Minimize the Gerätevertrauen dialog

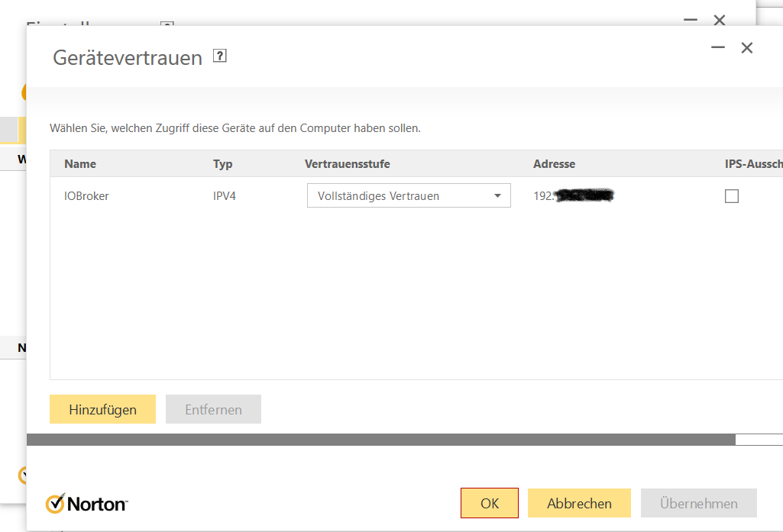point(718,47)
